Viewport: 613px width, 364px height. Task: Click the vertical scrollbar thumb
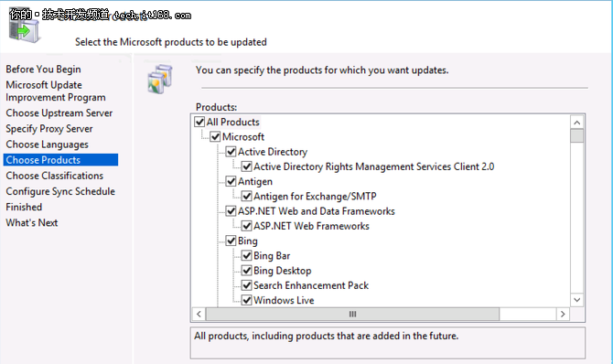[x=576, y=136]
